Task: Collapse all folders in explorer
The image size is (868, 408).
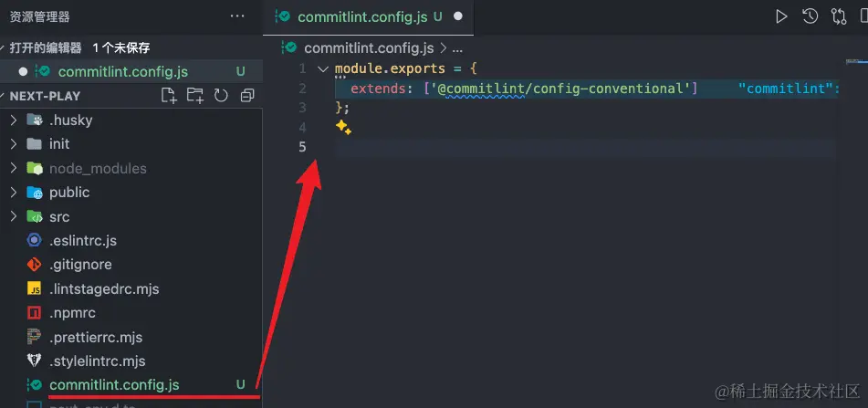Action: [247, 95]
